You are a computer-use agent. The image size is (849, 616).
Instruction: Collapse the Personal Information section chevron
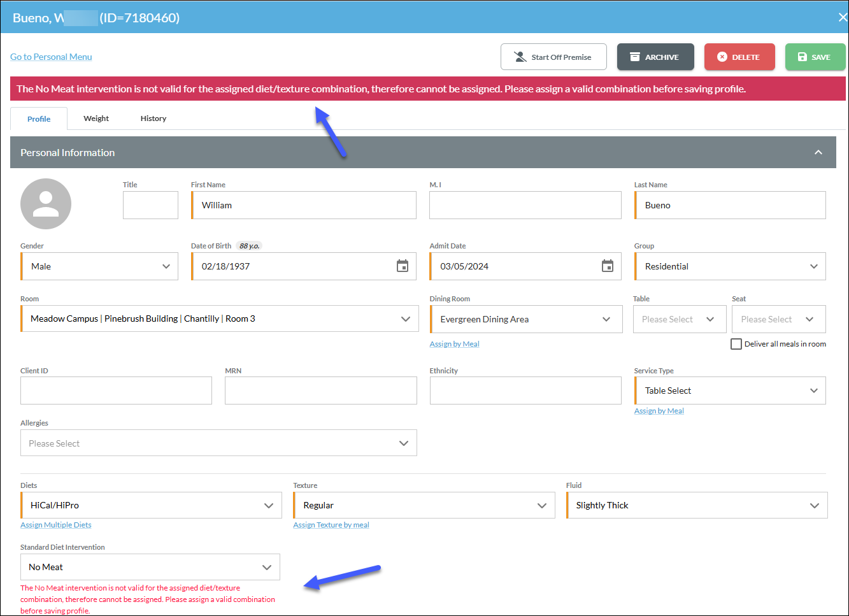click(818, 152)
